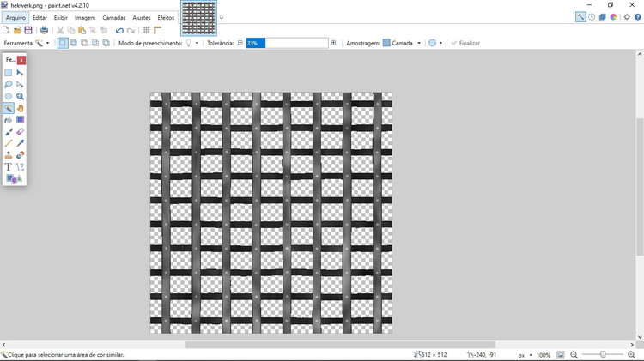This screenshot has width=644, height=361.
Task: Toggle the pixel grid
Action: point(146,30)
